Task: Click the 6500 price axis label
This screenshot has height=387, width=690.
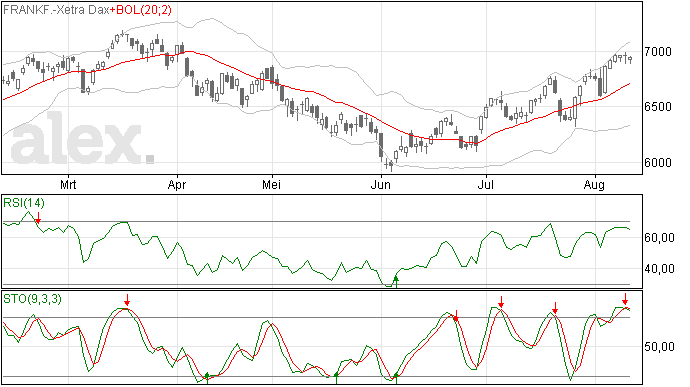Action: 658,107
